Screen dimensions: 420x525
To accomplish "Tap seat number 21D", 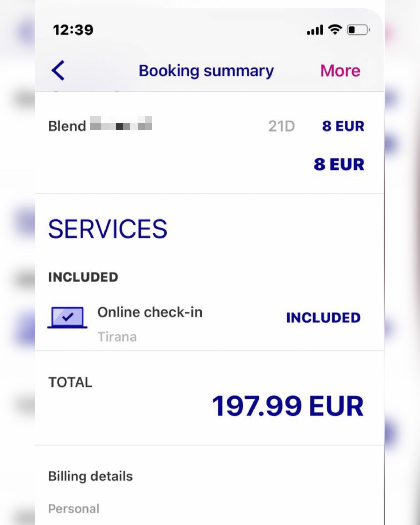I will tap(282, 126).
